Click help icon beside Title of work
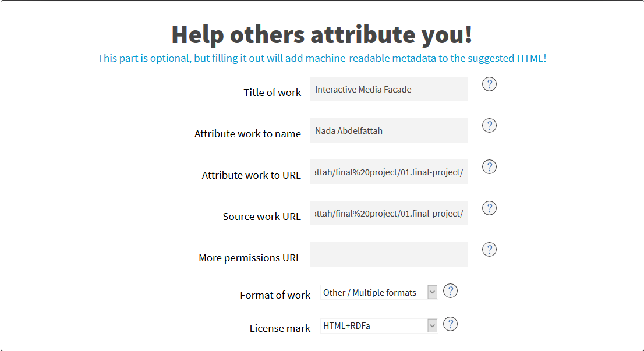This screenshot has width=644, height=351. (489, 84)
